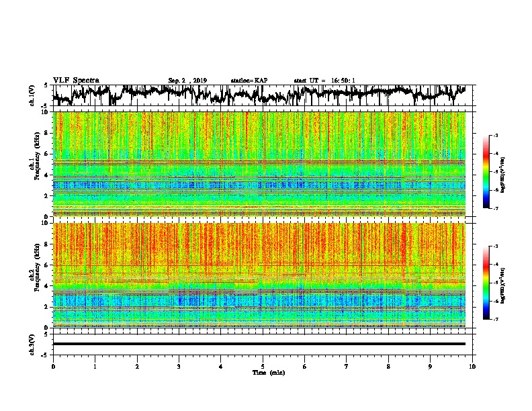This screenshot has width=532, height=411.
Task: Click ch.1 spectrogram frequency tick "4"
Action: click(46, 175)
